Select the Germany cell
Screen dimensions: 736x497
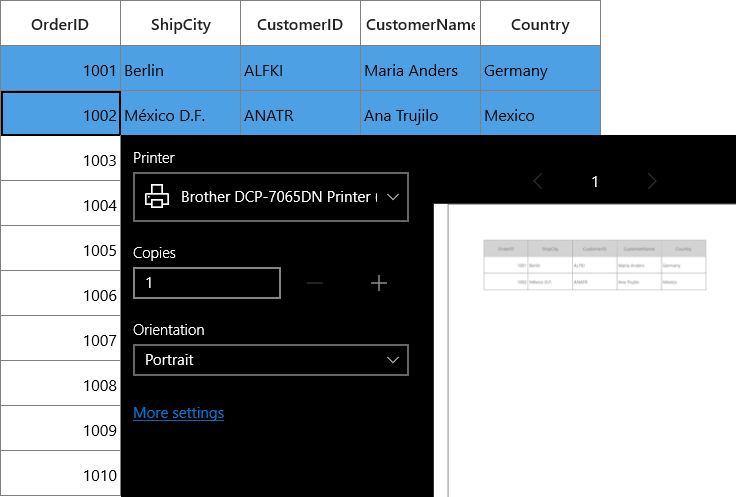point(540,69)
